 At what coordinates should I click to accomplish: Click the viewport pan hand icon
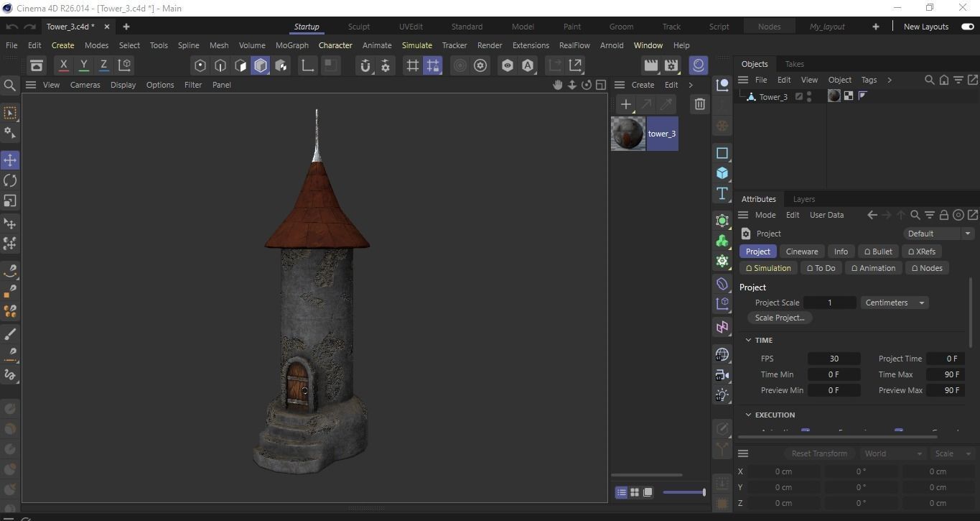[x=557, y=85]
